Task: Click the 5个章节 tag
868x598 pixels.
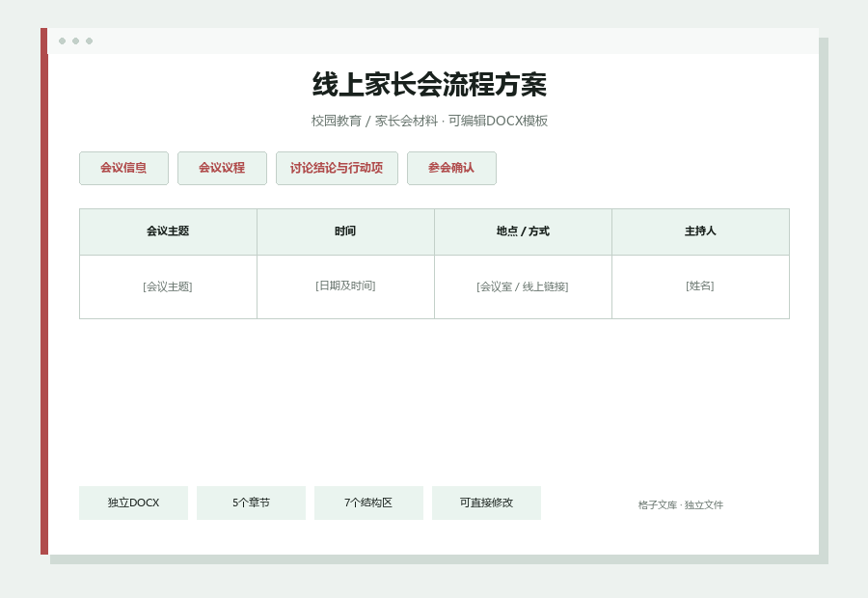Action: pyautogui.click(x=252, y=503)
